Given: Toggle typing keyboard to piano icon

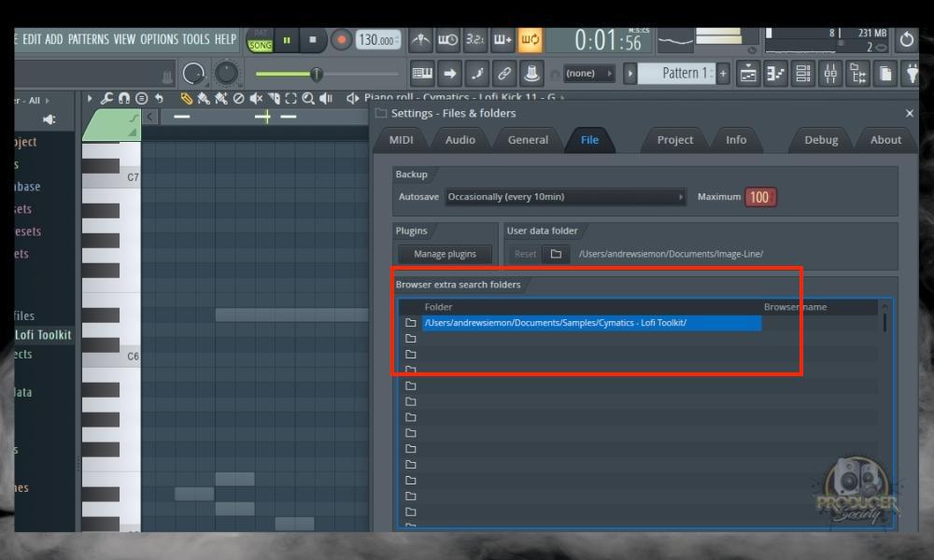Looking at the screenshot, I should [x=422, y=73].
